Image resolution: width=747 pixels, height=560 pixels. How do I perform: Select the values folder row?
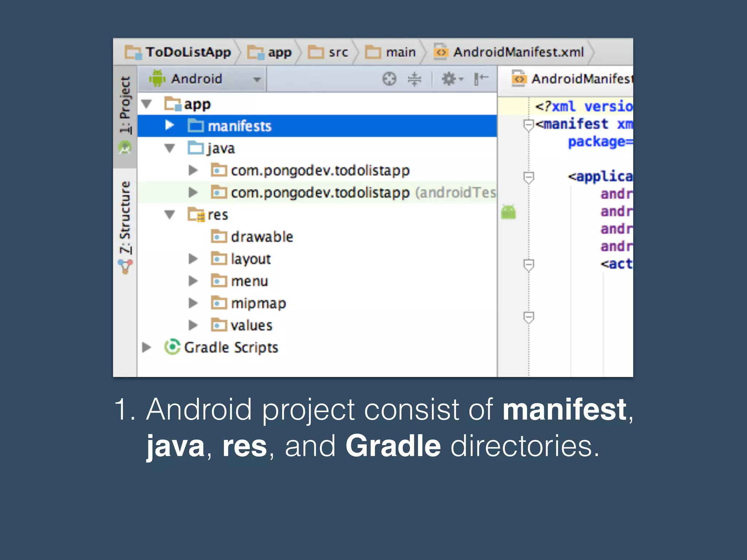click(x=317, y=325)
